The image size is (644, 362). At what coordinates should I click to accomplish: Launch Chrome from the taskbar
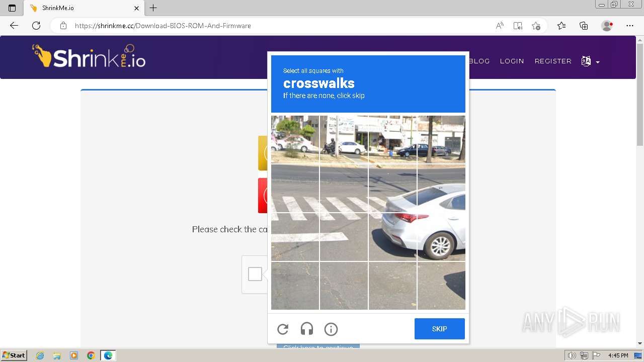(91, 355)
